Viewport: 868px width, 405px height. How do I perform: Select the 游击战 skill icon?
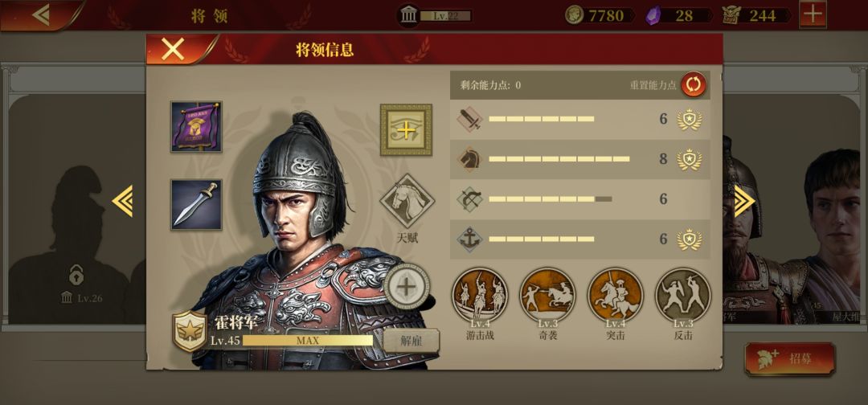pyautogui.click(x=479, y=295)
